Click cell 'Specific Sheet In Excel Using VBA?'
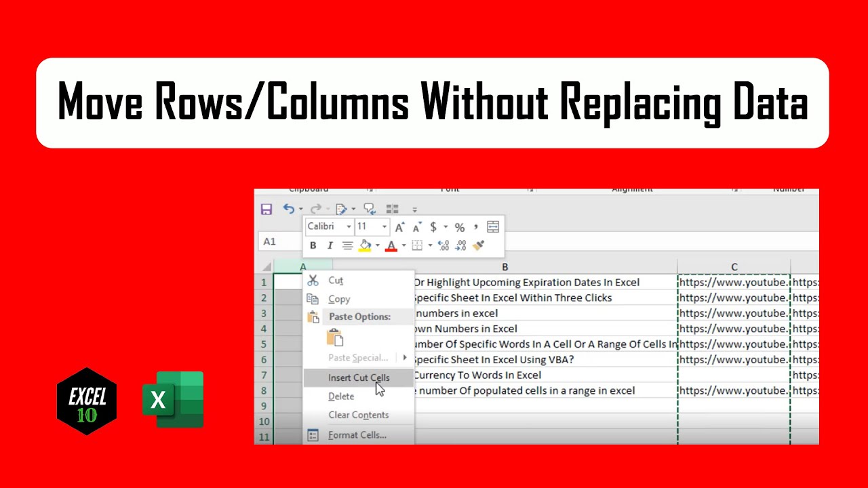Screen dimensions: 868x488 545,360
